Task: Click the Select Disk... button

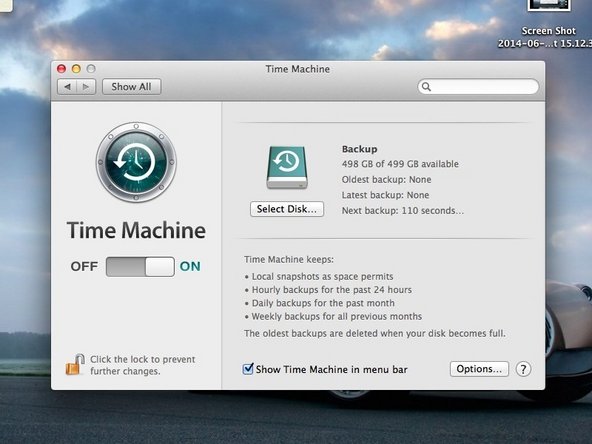Action: pos(287,209)
